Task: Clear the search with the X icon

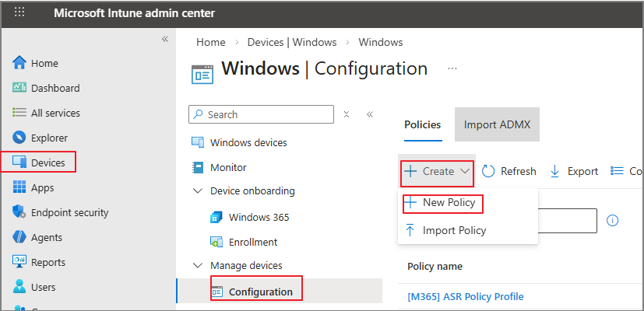Action: point(347,114)
